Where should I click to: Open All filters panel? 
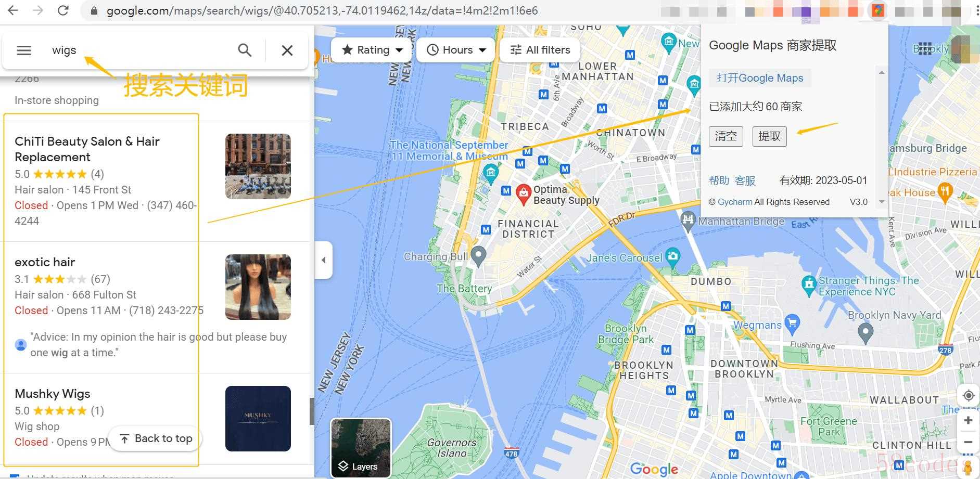pos(540,50)
